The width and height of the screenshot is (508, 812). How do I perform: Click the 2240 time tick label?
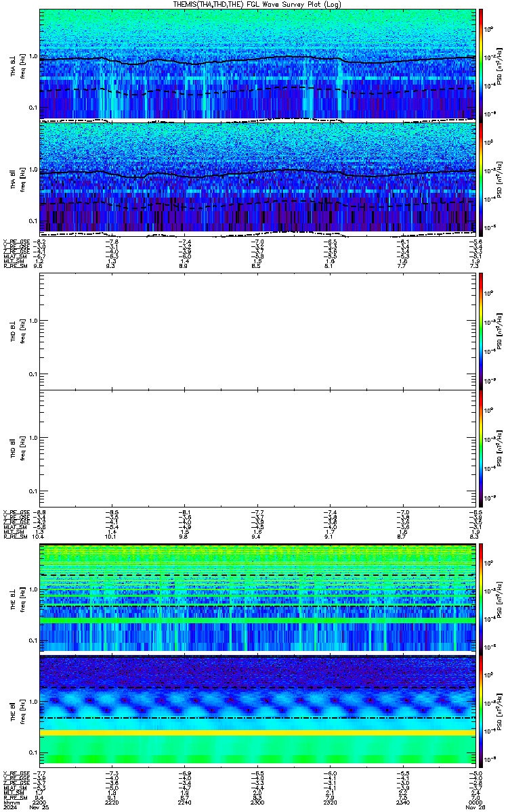[x=184, y=803]
